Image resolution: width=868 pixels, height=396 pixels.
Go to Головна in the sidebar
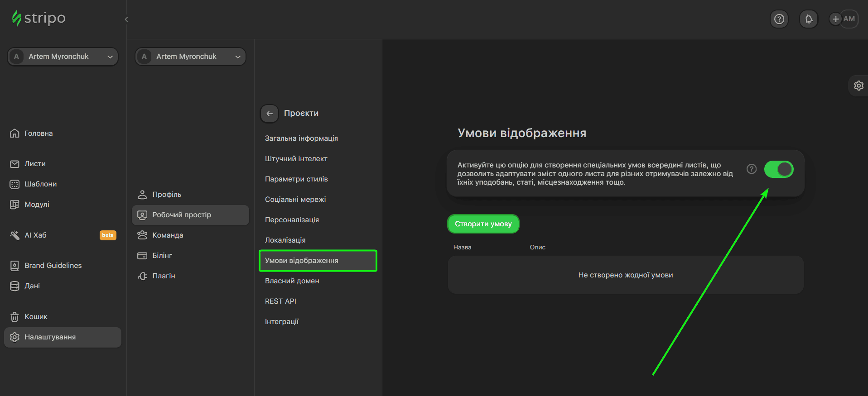pyautogui.click(x=39, y=134)
